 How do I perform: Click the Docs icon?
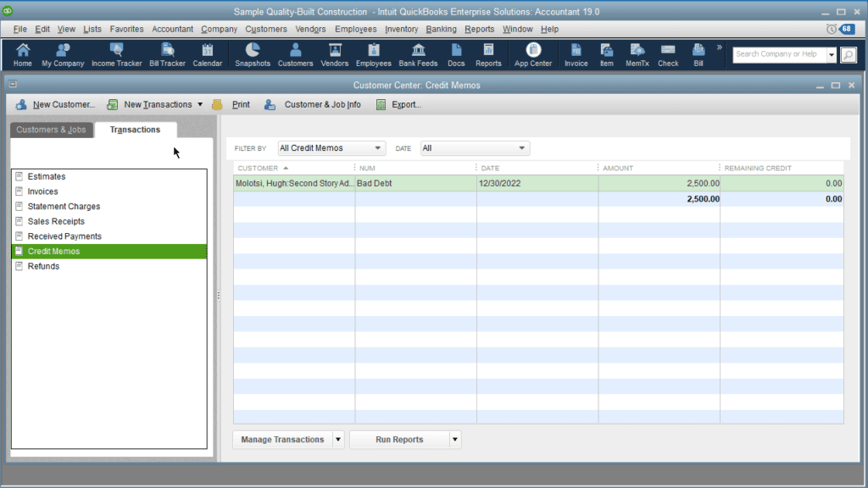pos(456,55)
